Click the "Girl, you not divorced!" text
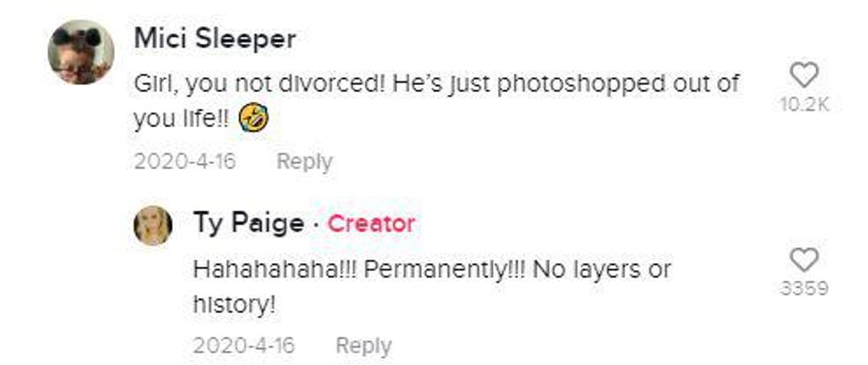Image resolution: width=868 pixels, height=365 pixels. click(x=256, y=85)
